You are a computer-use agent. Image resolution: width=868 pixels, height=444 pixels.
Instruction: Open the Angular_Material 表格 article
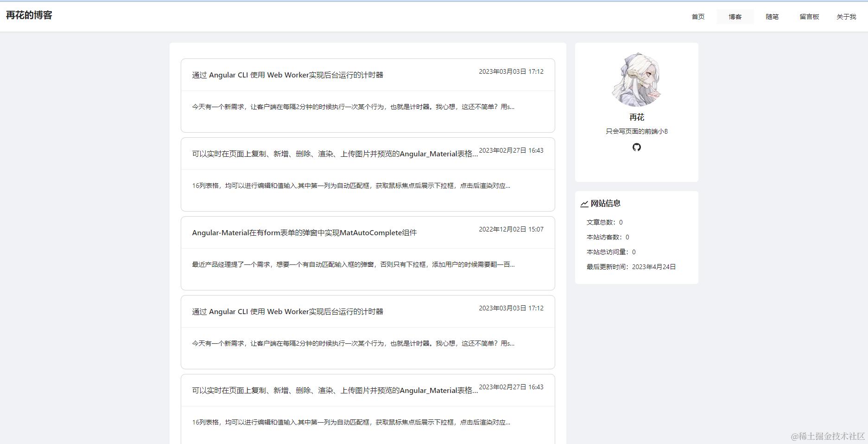pyautogui.click(x=335, y=154)
